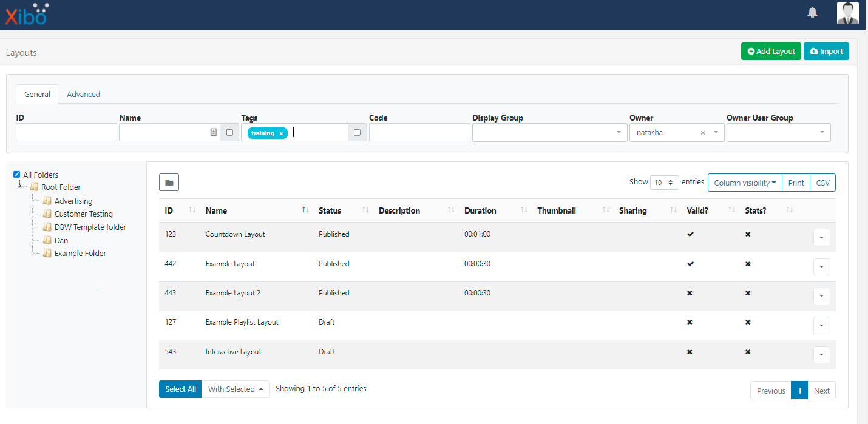Clear the natasha owner selection
The image size is (868, 424).
coord(703,133)
